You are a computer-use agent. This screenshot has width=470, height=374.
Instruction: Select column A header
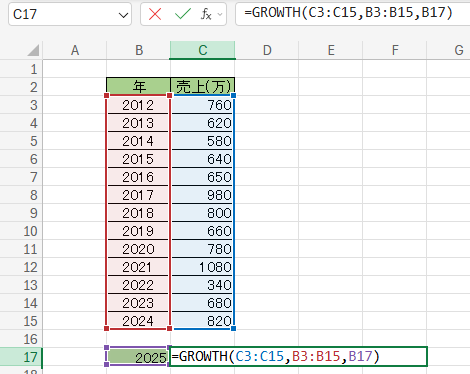tap(75, 50)
